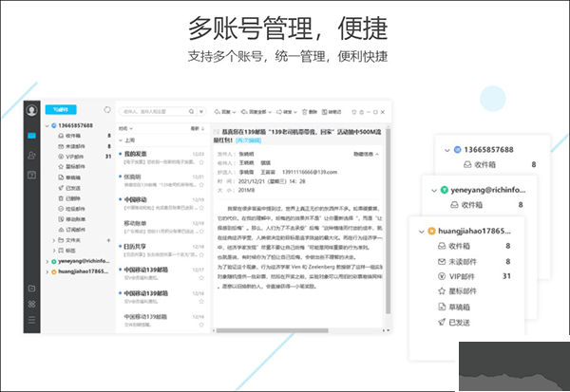Click the envelope icon before the mail subject
This screenshot has height=392, width=570.
(216, 132)
